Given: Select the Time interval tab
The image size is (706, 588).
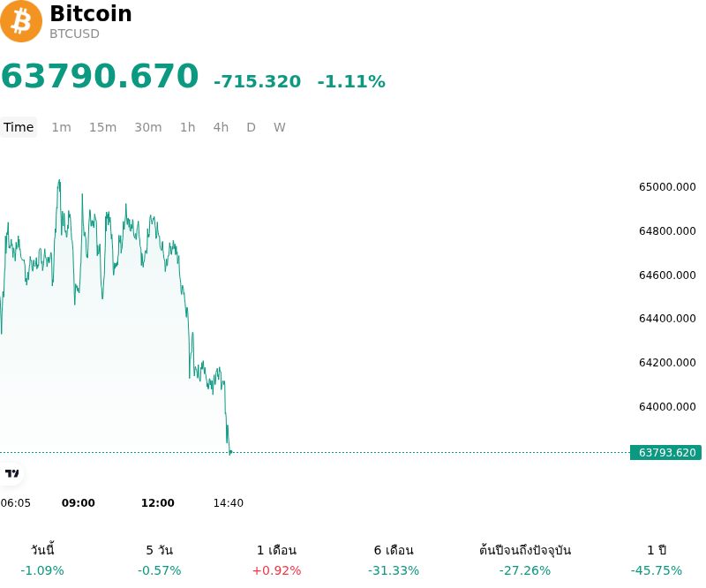Looking at the screenshot, I should pyautogui.click(x=19, y=127).
